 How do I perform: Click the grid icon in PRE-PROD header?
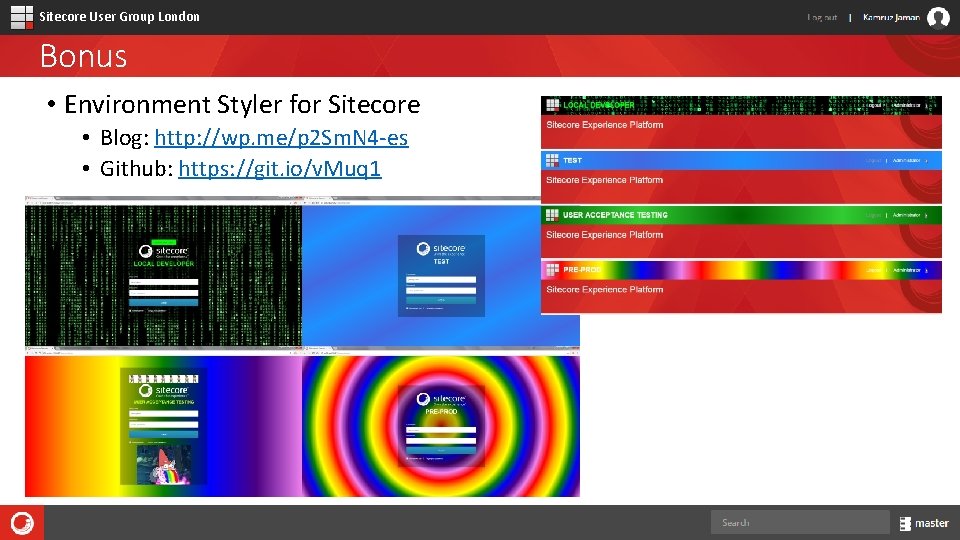click(552, 269)
